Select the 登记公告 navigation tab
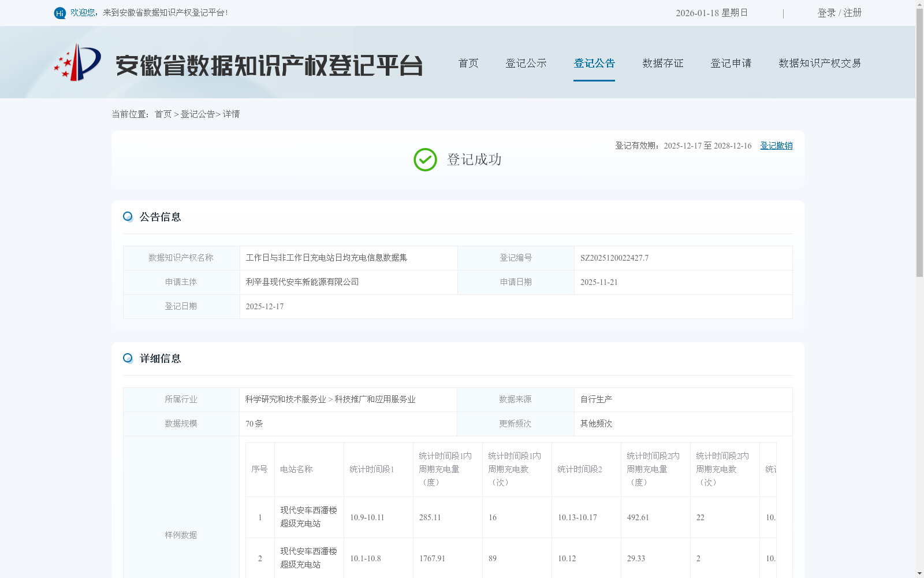 [x=594, y=63]
